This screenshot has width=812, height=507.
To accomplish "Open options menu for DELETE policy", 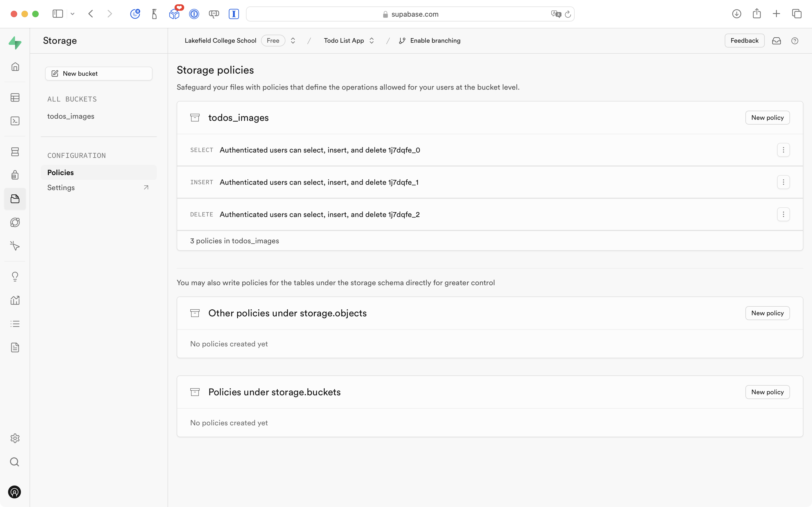I will click(x=783, y=214).
